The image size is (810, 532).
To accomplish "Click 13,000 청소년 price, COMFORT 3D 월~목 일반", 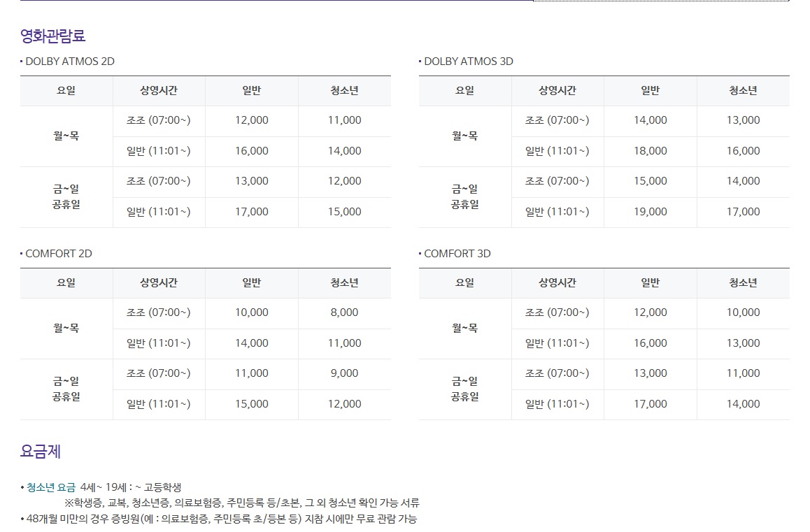I will (743, 343).
